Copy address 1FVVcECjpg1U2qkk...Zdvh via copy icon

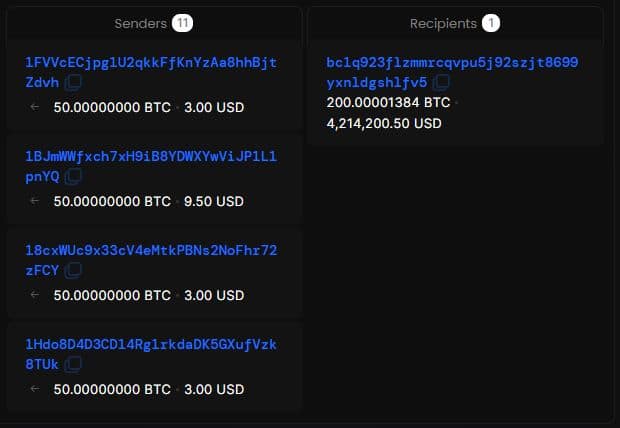click(73, 83)
